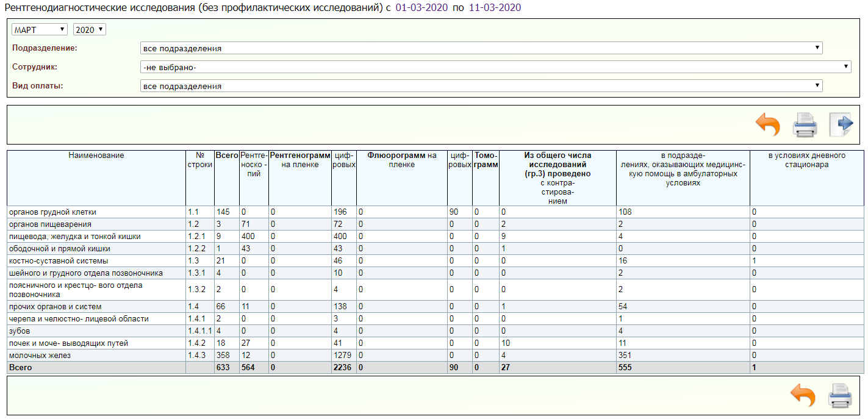Viewport: 868px width, 419px height.
Task: Click the total 2236 cell in Всего row
Action: click(x=343, y=368)
